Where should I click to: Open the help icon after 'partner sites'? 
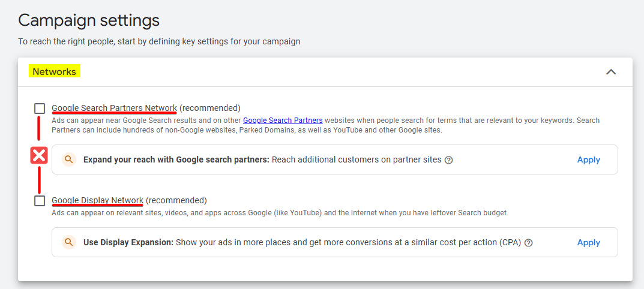click(449, 160)
